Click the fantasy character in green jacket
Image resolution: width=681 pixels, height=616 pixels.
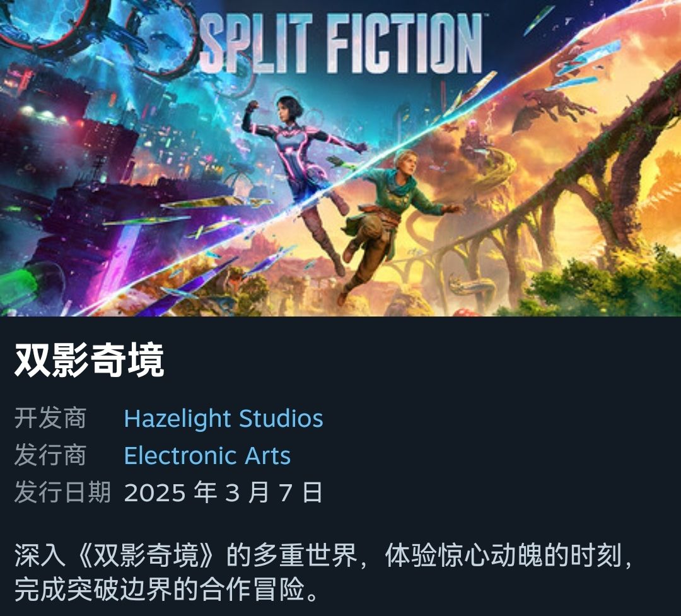(x=387, y=217)
